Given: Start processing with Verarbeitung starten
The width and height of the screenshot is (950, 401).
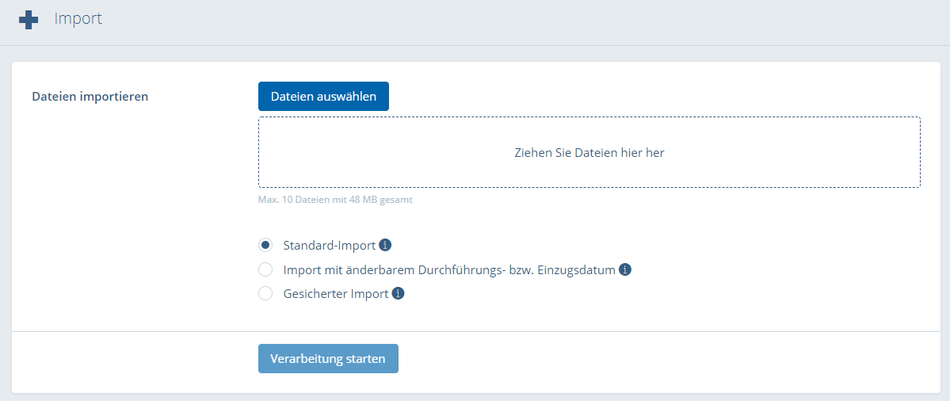Looking at the screenshot, I should pos(328,359).
